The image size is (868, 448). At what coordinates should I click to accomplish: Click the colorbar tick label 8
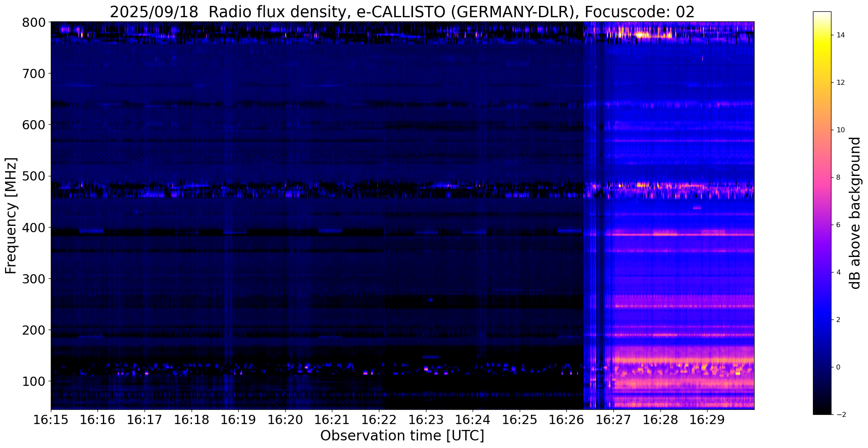(839, 178)
